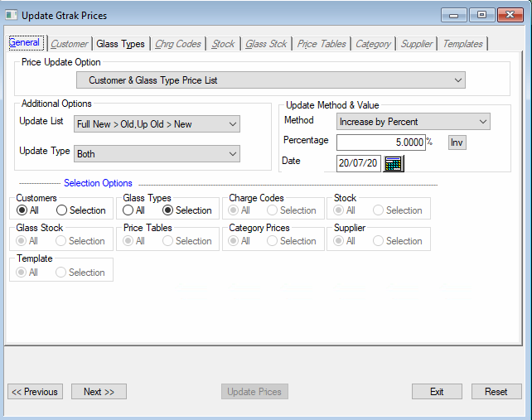Open the calendar picker next to Date
This screenshot has width=532, height=420.
pyautogui.click(x=394, y=163)
